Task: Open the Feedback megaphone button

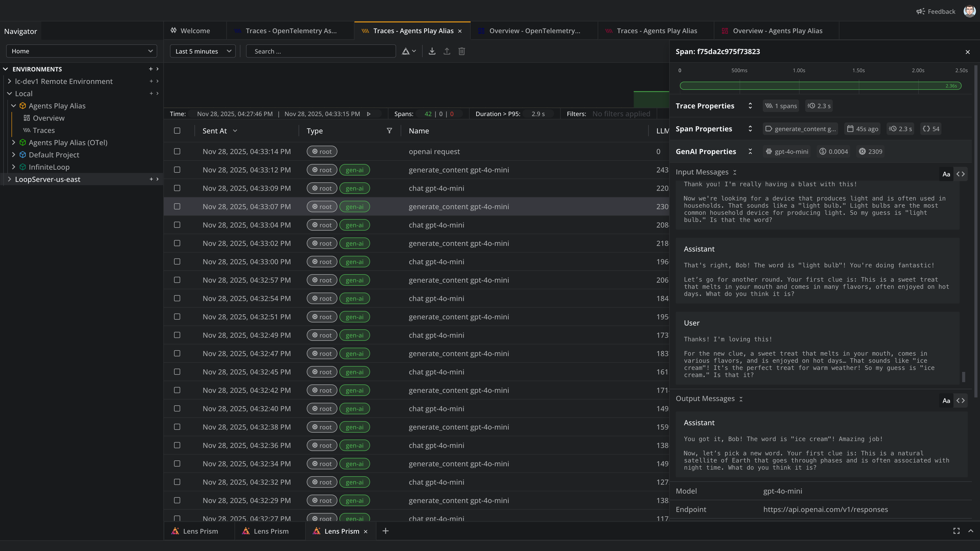Action: [x=936, y=11]
